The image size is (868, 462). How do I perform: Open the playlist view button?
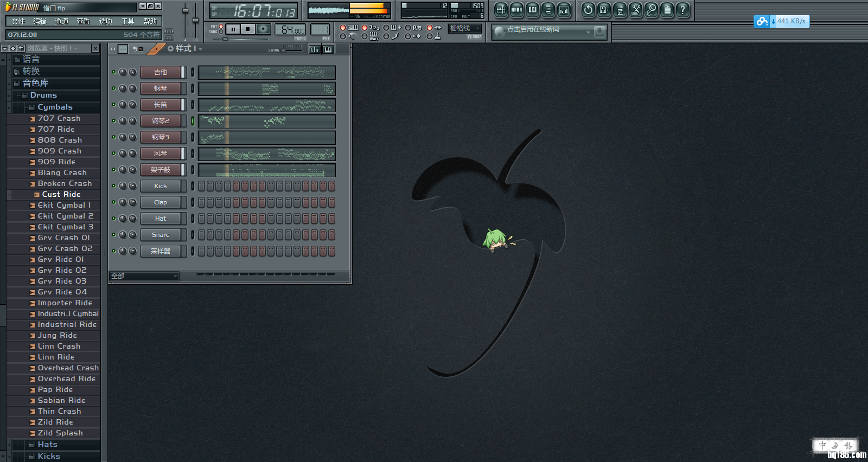[x=501, y=9]
